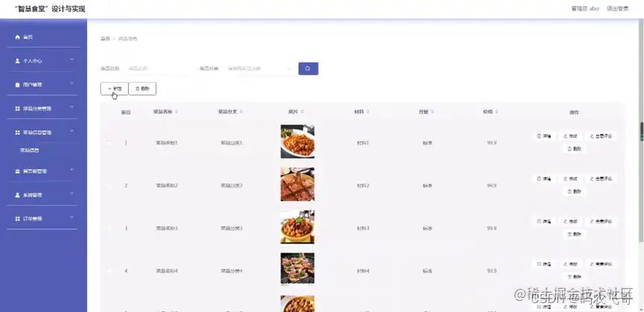The height and width of the screenshot is (312, 644).
Task: Sort by the 材料 column arrows
Action: pyautogui.click(x=368, y=112)
